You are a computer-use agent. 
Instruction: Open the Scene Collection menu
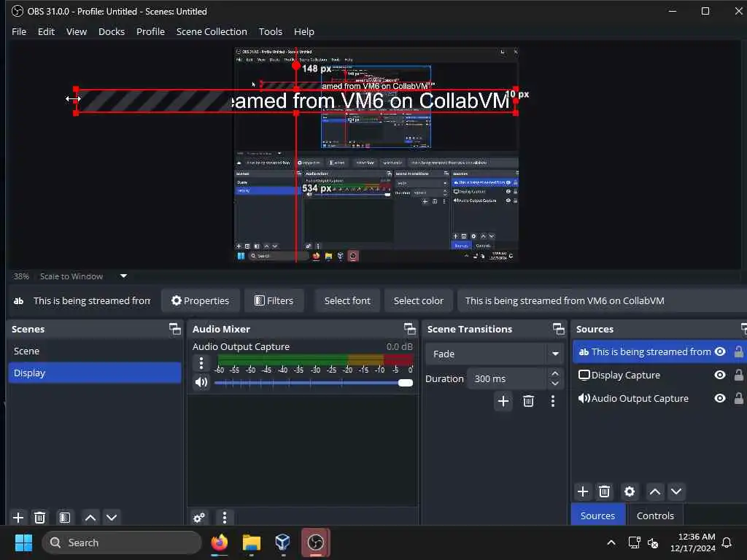click(212, 31)
